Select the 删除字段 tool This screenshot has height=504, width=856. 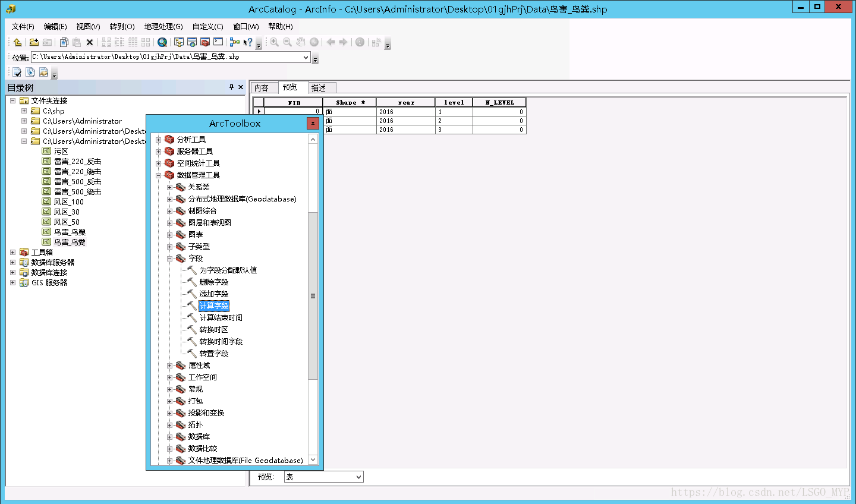pos(214,282)
